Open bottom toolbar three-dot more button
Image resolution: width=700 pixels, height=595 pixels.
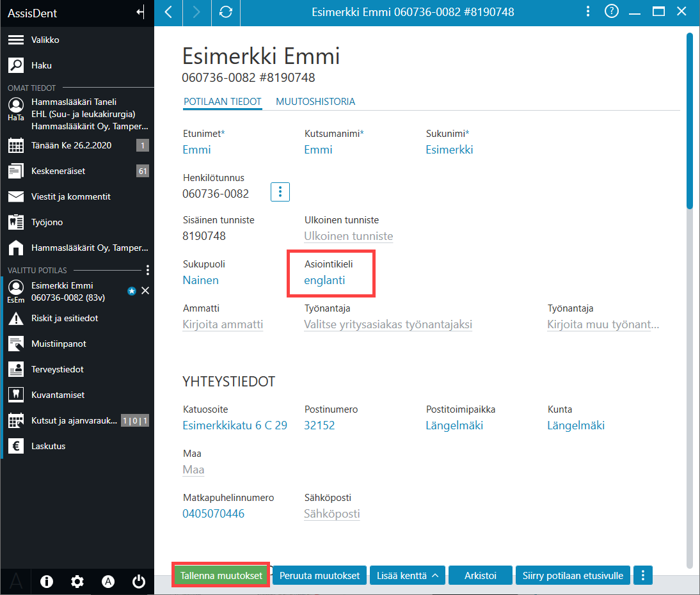coord(643,575)
